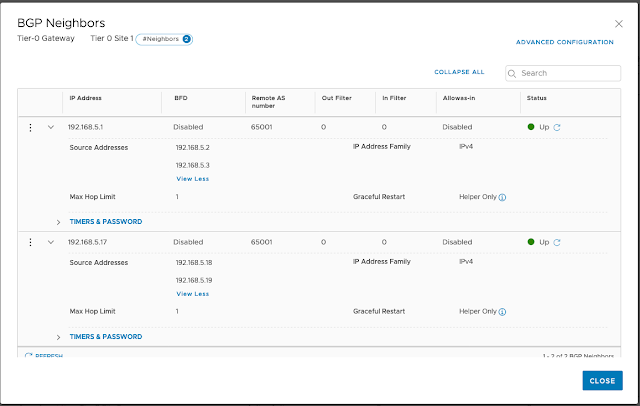
Task: Click info icon beside first Helper Only
Action: pos(502,197)
